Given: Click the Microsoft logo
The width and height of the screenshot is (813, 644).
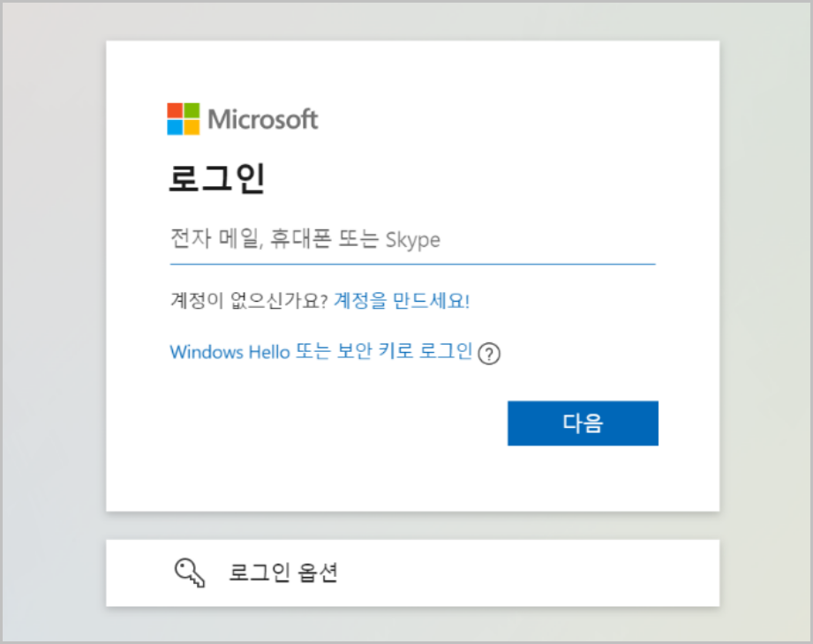Looking at the screenshot, I should pos(242,119).
